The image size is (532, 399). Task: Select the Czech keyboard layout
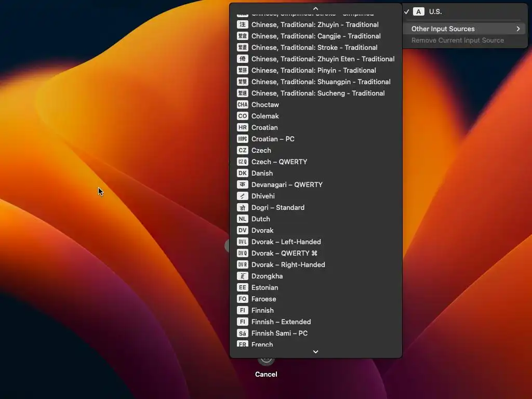tap(315, 150)
